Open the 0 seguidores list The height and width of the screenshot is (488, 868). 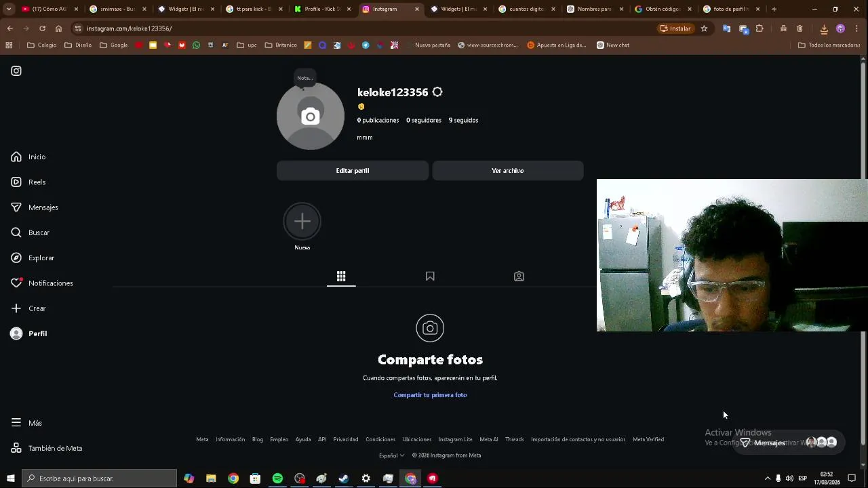(x=424, y=121)
